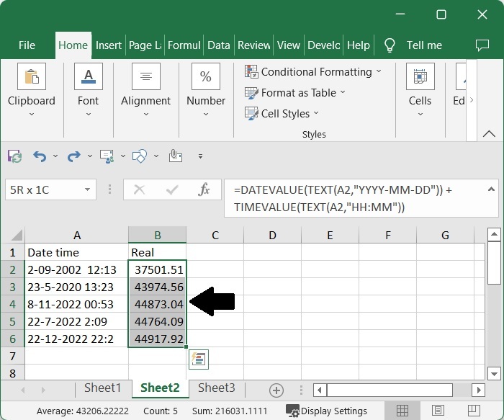Open the Font group icon
Image resolution: width=504 pixels, height=420 pixels.
click(89, 76)
